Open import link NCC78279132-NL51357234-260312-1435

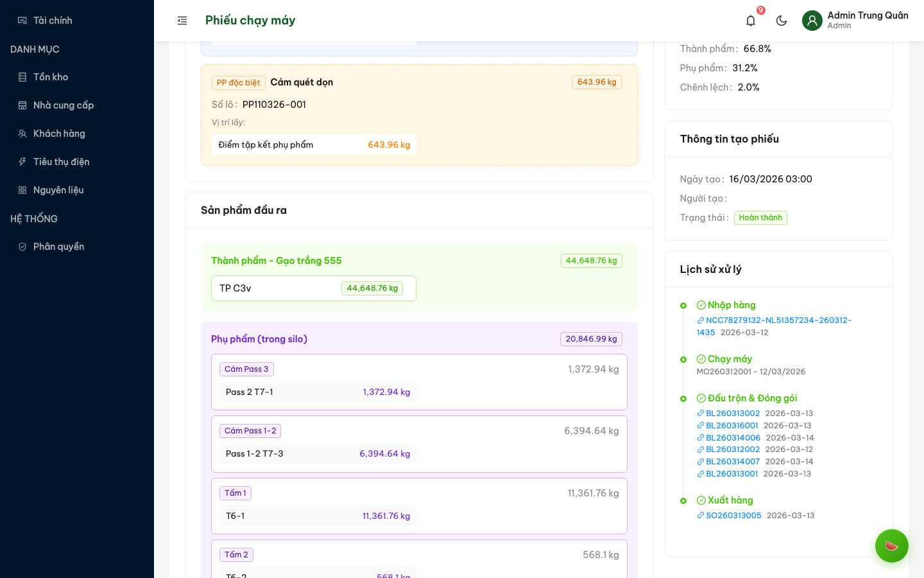click(x=778, y=320)
